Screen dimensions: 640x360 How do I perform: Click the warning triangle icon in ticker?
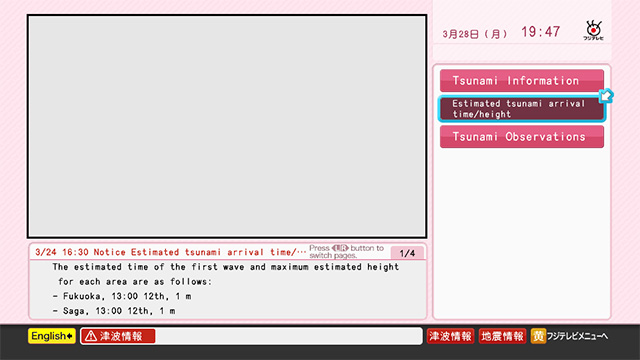click(x=91, y=336)
